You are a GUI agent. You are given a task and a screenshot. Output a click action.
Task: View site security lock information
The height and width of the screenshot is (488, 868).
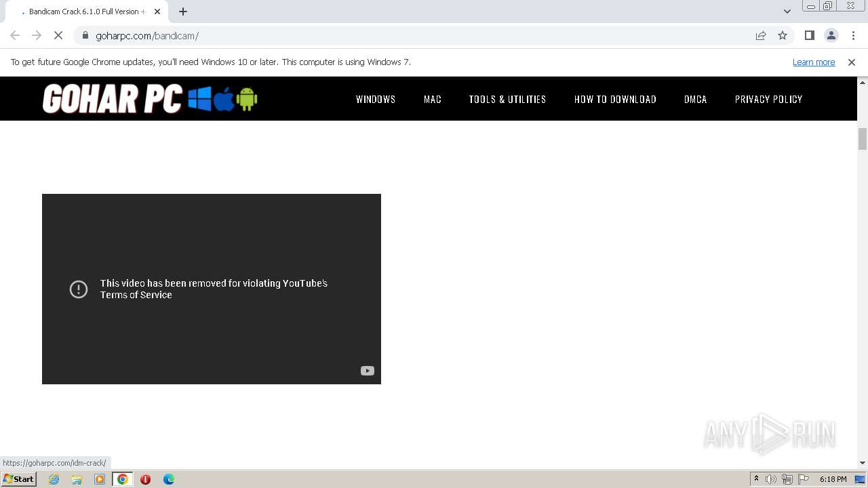[x=85, y=35]
